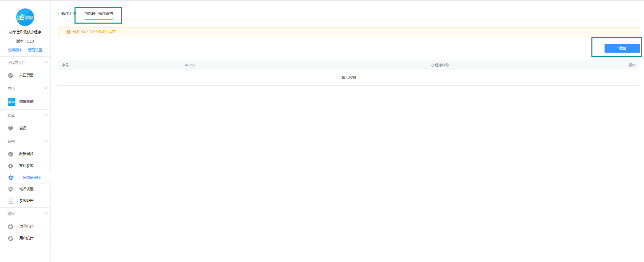The width and height of the screenshot is (644, 262).
Task: Open 数据同步 settings
Action: (x=26, y=154)
